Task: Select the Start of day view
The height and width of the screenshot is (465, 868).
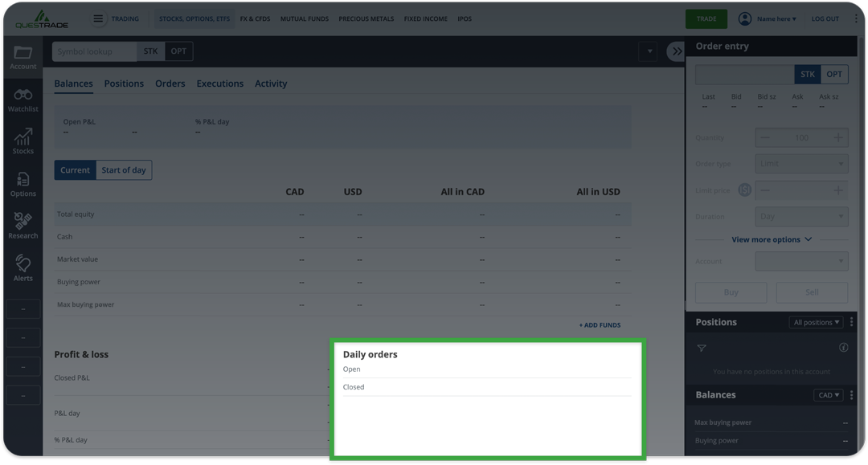Action: tap(124, 169)
